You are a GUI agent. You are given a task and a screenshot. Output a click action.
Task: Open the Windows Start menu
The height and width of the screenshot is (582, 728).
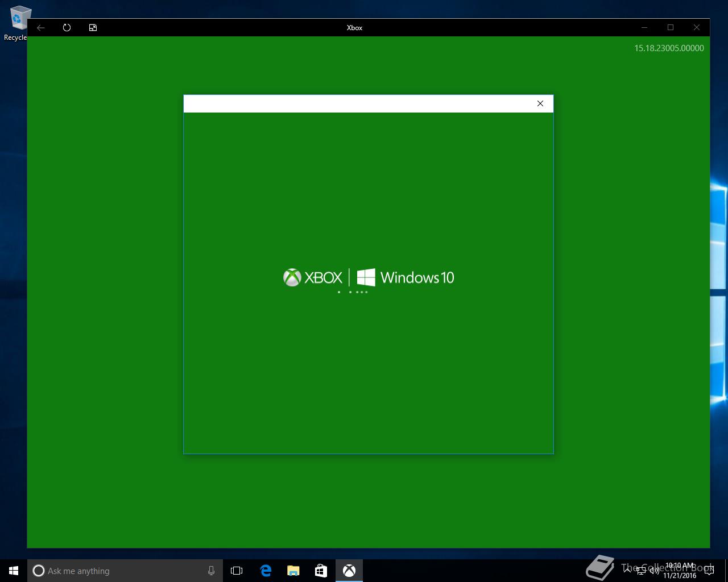click(14, 571)
